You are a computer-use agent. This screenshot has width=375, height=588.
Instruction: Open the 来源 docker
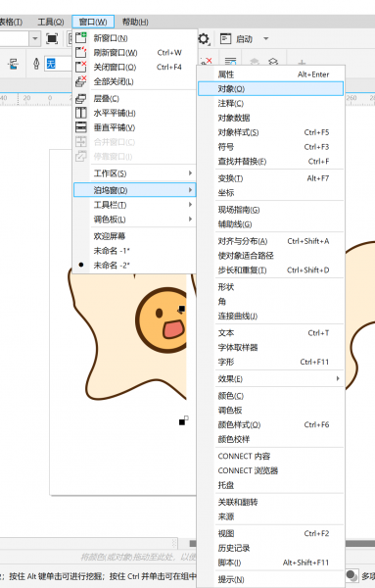pos(270,516)
